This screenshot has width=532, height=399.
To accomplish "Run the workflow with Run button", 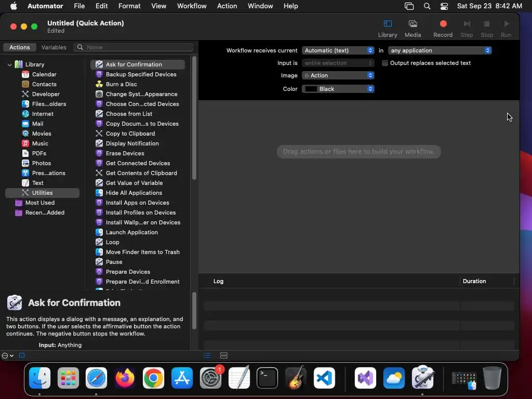I will pyautogui.click(x=506, y=29).
